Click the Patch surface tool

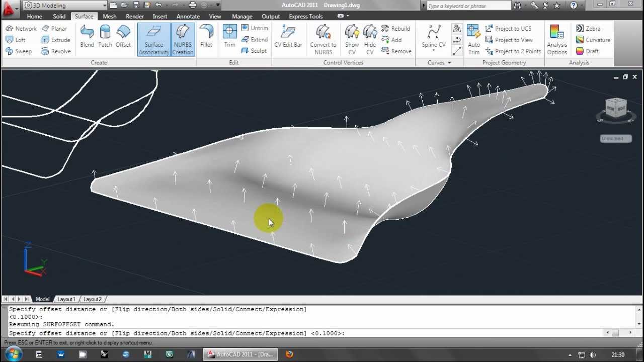click(x=105, y=36)
